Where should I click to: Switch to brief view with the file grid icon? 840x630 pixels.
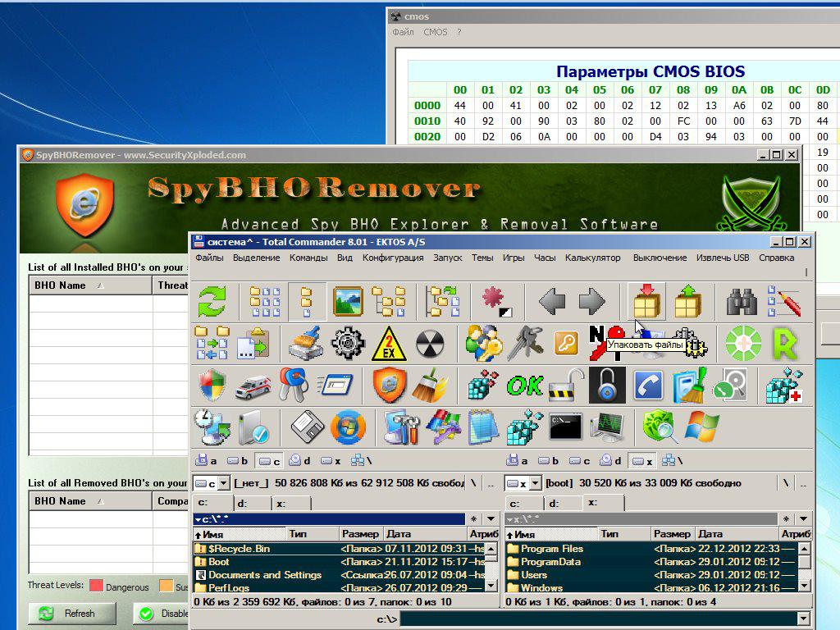click(265, 302)
